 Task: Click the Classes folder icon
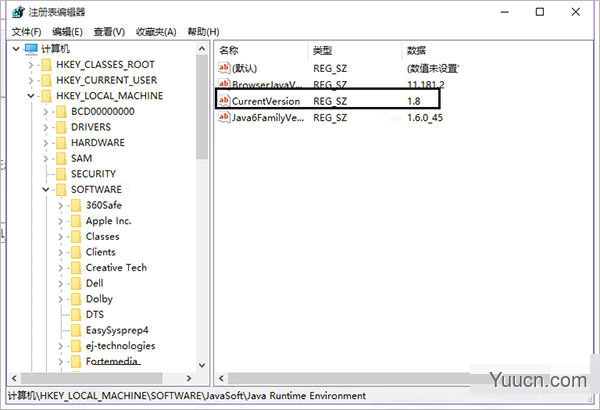76,237
